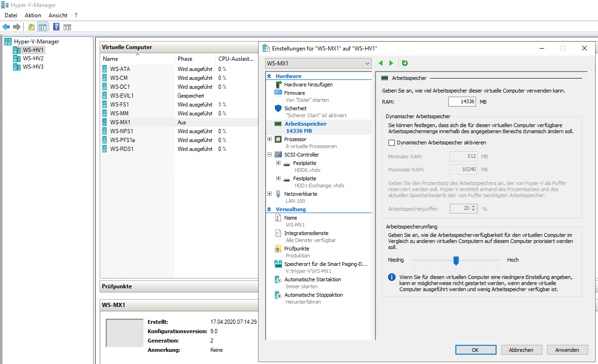Image resolution: width=598 pixels, height=364 pixels.
Task: Select the Netzwerkkarte LAN-100 entry
Action: click(x=301, y=194)
